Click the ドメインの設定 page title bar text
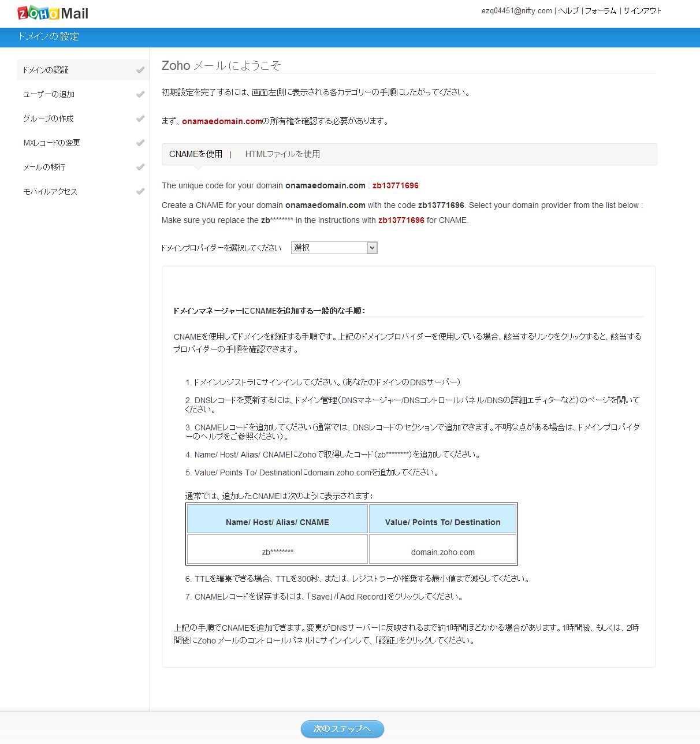The image size is (700, 744). 49,36
